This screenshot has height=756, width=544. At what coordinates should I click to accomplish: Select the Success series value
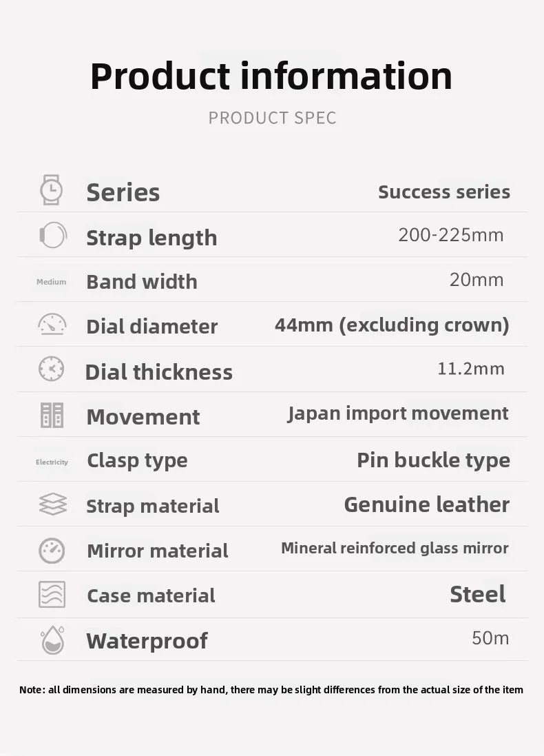[x=443, y=192]
